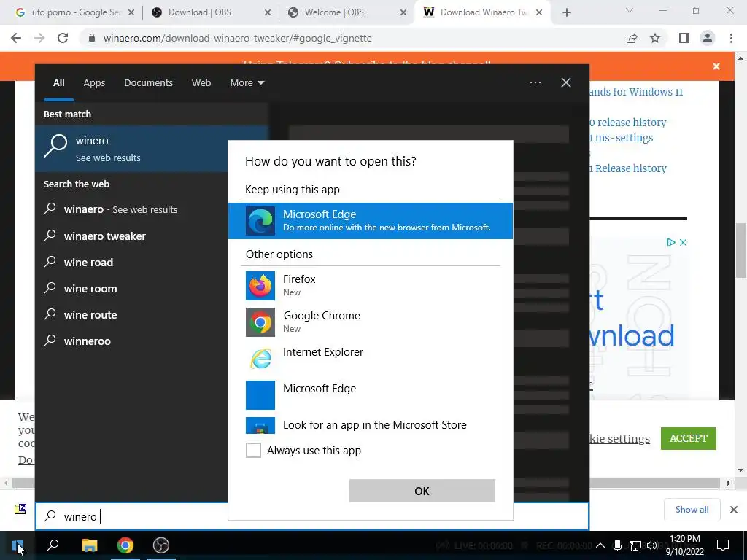This screenshot has width=747, height=560.
Task: Open the release history sidebar link
Action: [628, 122]
